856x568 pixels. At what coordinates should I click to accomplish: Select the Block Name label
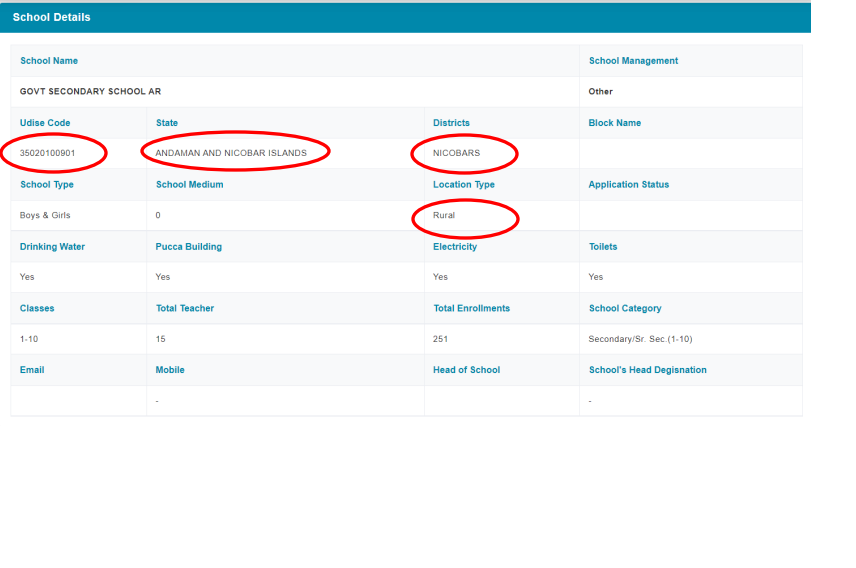coord(615,123)
